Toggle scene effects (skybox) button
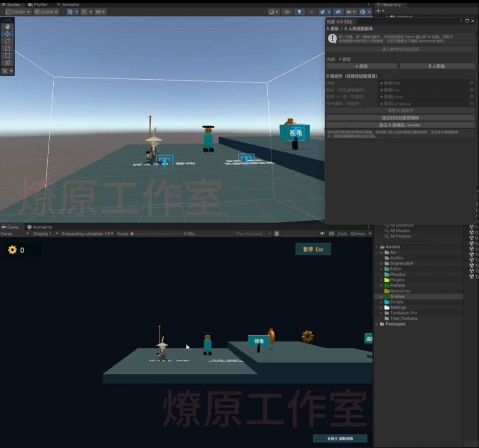 (322, 12)
